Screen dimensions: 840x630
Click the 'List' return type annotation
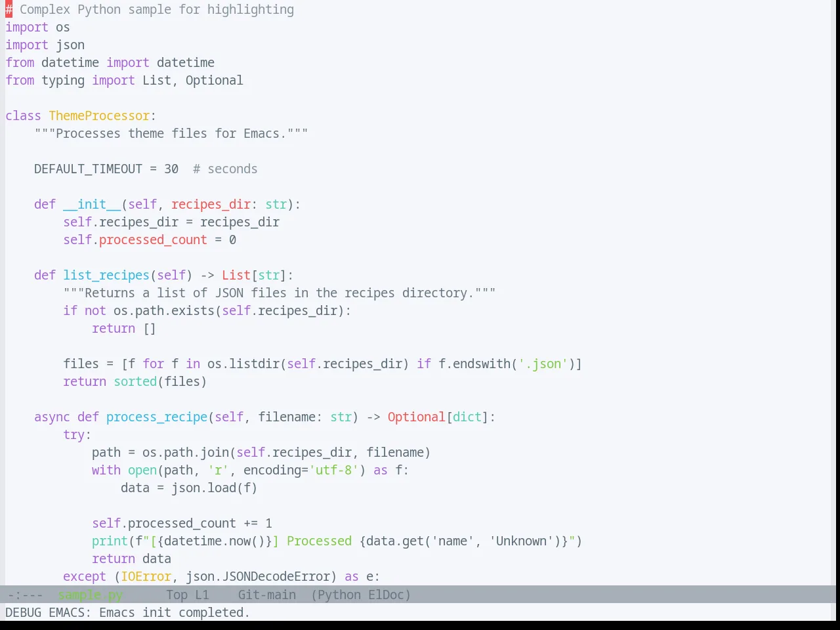point(236,275)
